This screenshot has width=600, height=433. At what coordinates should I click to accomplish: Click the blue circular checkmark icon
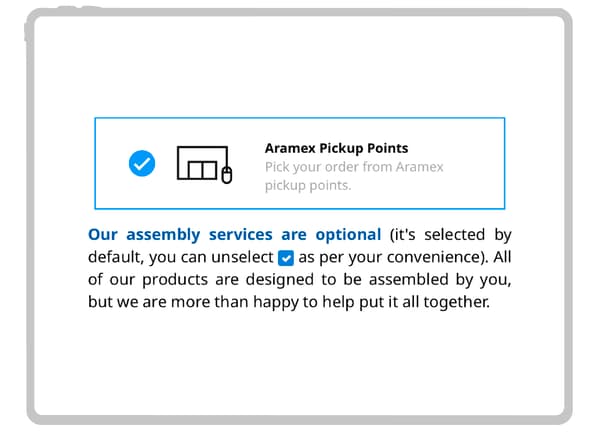[142, 163]
